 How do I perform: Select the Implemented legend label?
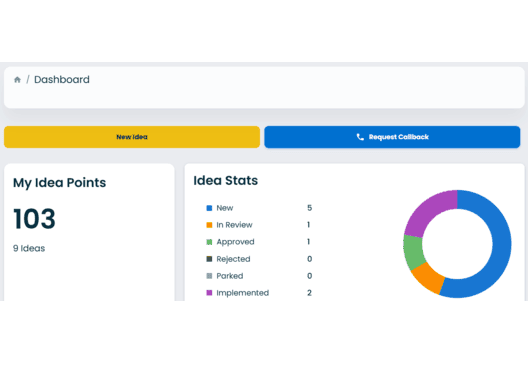(242, 293)
